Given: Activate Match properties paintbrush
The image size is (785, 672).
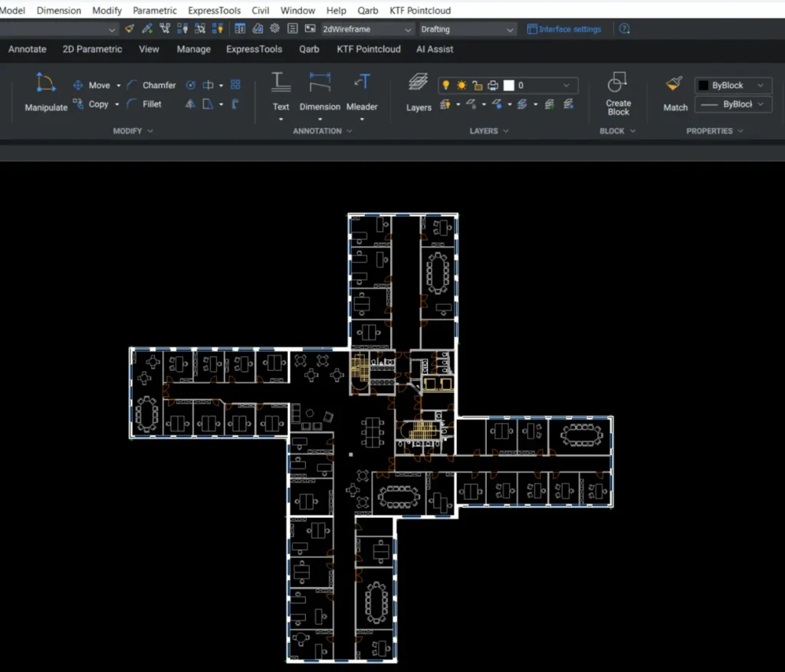Looking at the screenshot, I should (675, 84).
